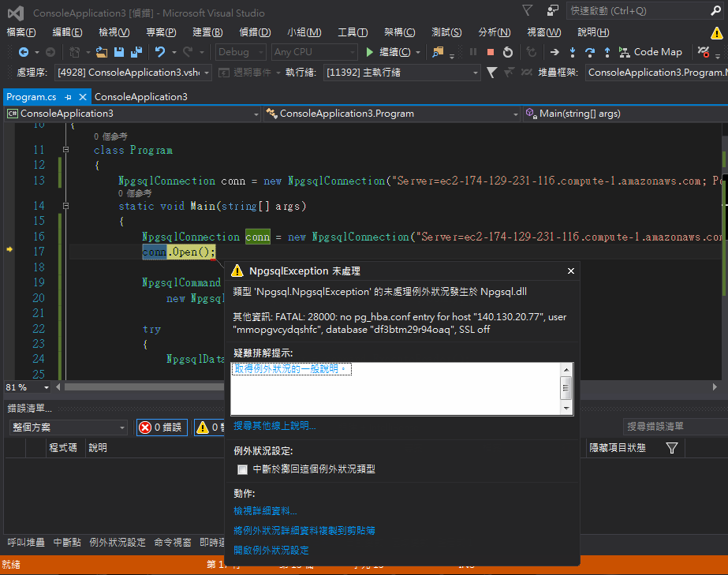Click the error list filter funnel icon
Viewport: 728px width, 575px height.
(x=672, y=448)
